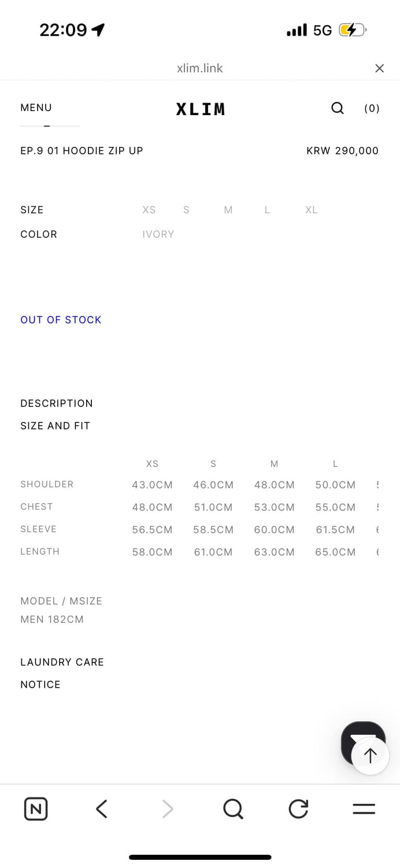This screenshot has height=868, width=400.
Task: Select size XS option
Action: (x=149, y=210)
